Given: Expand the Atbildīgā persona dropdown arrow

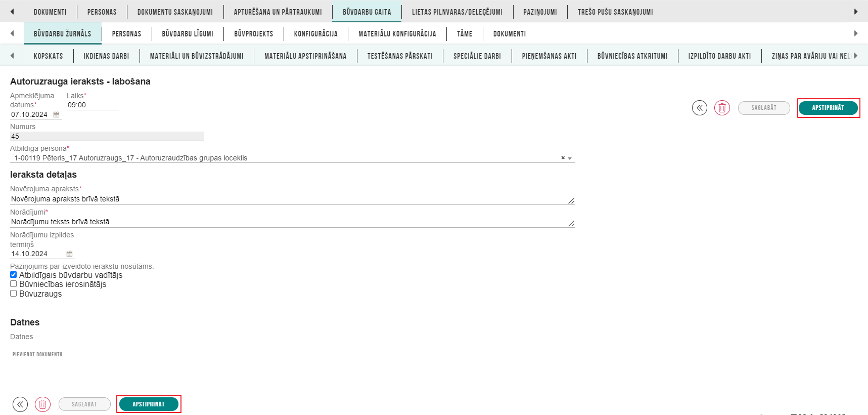Looking at the screenshot, I should click(x=570, y=158).
